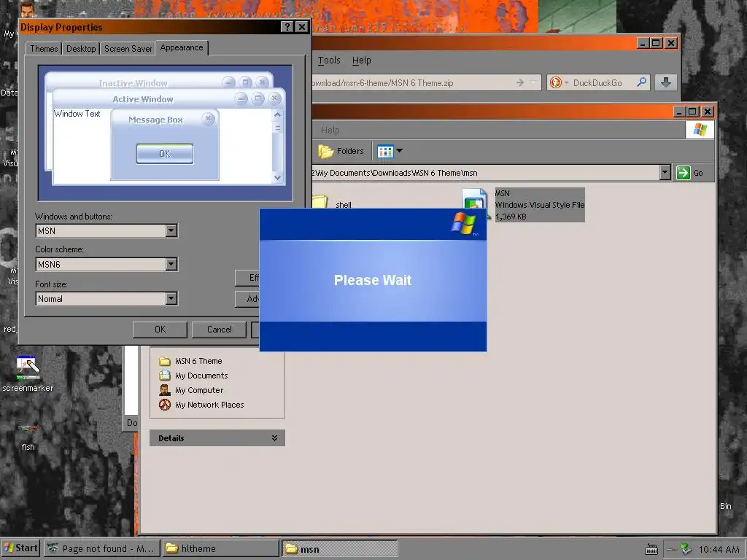Click the greyed Help menu in Explorer
The height and width of the screenshot is (560, 747).
330,131
